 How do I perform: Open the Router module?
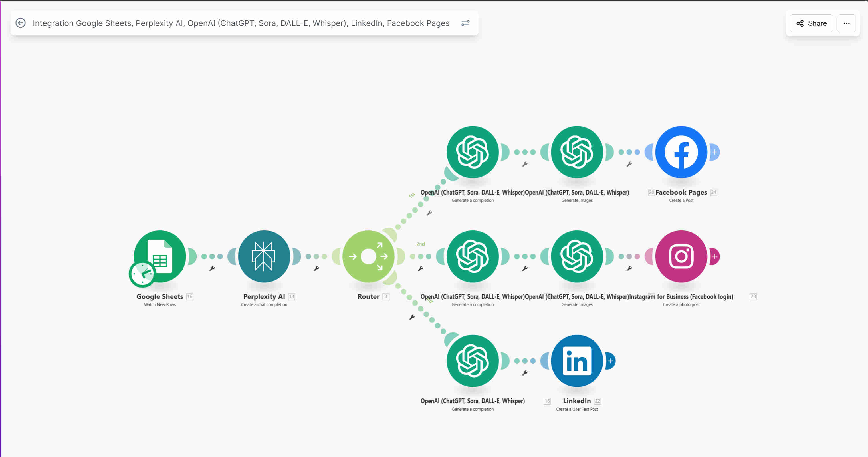[368, 256]
